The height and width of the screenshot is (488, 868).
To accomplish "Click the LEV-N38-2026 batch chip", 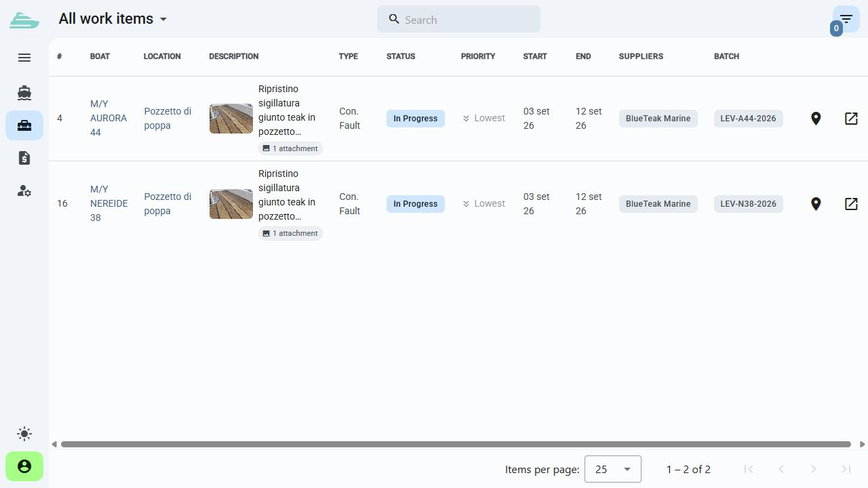I will [x=748, y=204].
